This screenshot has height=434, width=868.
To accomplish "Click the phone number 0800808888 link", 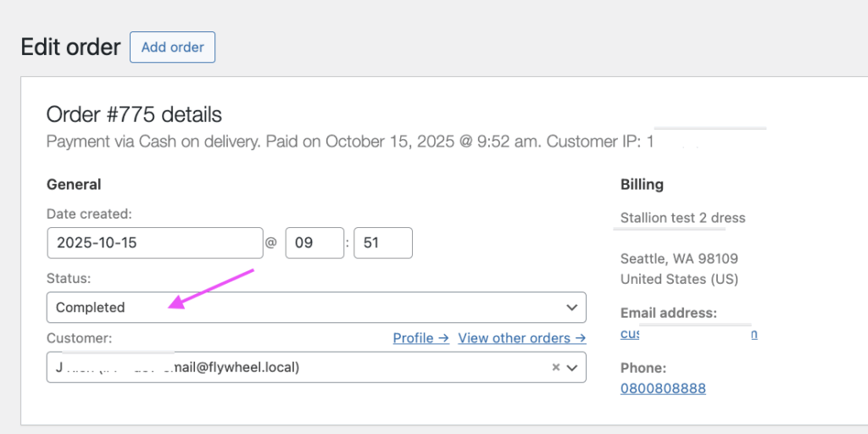I will pos(663,388).
